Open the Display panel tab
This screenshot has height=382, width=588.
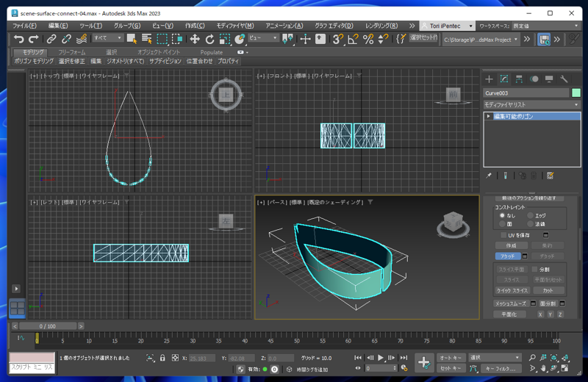click(x=549, y=79)
